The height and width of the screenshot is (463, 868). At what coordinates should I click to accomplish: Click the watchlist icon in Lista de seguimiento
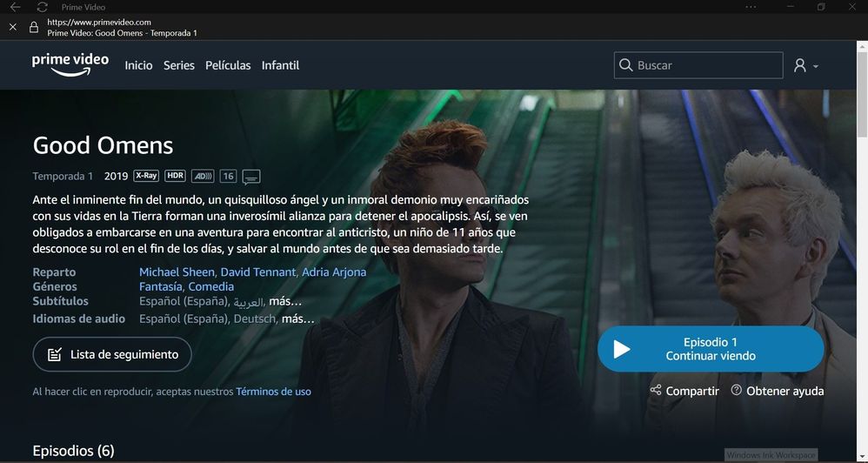54,354
